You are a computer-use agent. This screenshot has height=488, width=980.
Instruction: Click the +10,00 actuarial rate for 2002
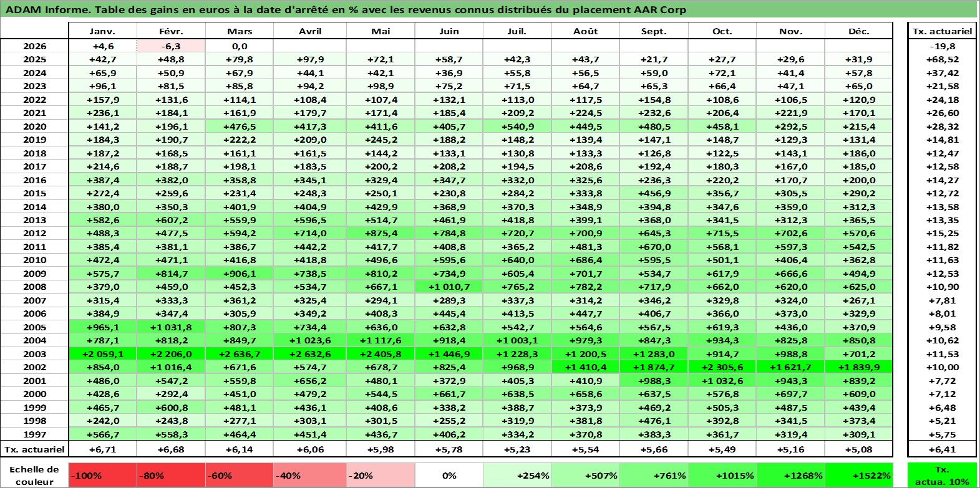[x=942, y=367]
